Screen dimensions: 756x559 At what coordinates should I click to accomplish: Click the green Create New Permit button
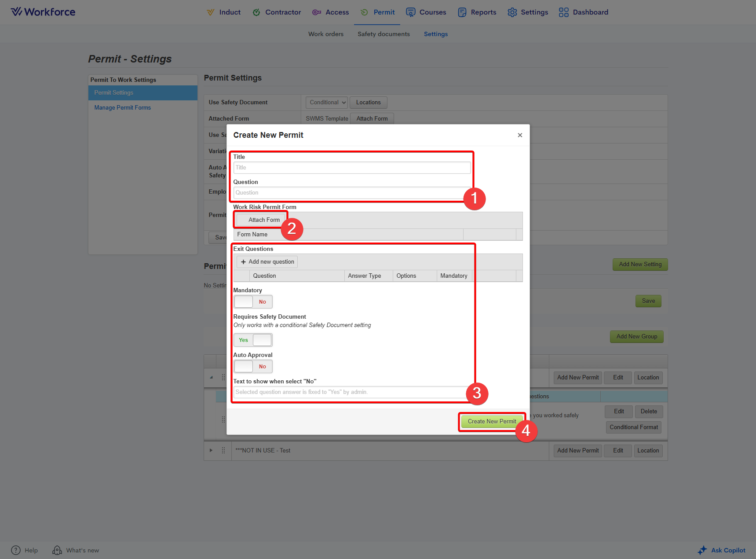click(492, 421)
